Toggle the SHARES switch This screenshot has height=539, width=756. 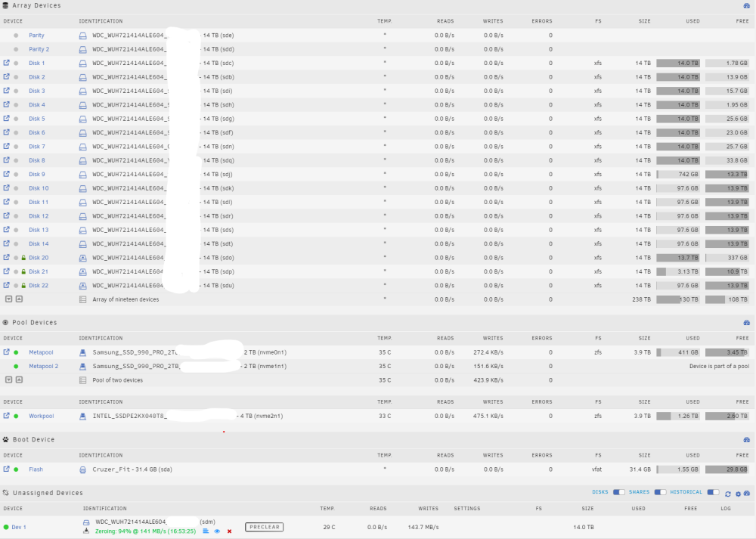[x=660, y=492]
